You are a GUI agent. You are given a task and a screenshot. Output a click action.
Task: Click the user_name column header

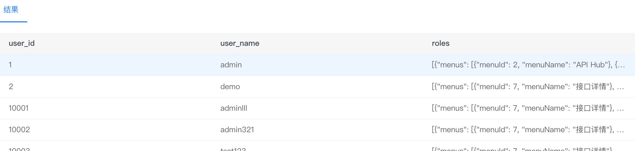pyautogui.click(x=240, y=43)
